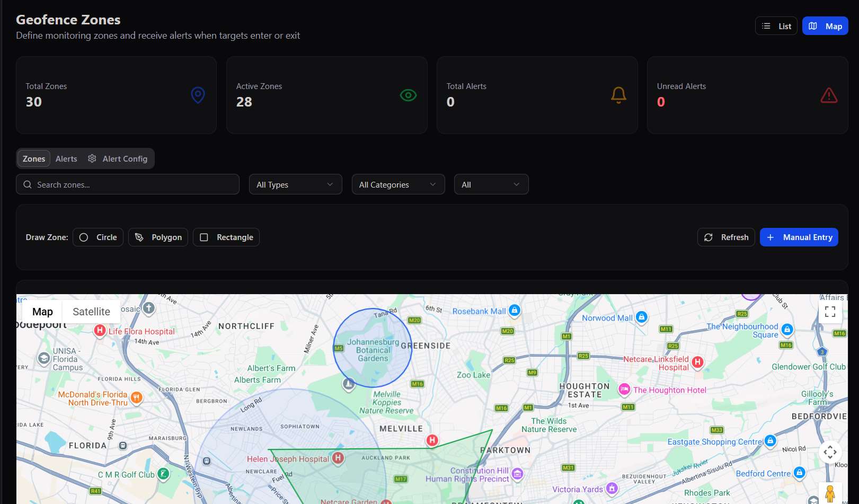Viewport: 859px width, 504px height.
Task: Click Constitution Hill Human Rights Precinct marker
Action: coord(517,474)
